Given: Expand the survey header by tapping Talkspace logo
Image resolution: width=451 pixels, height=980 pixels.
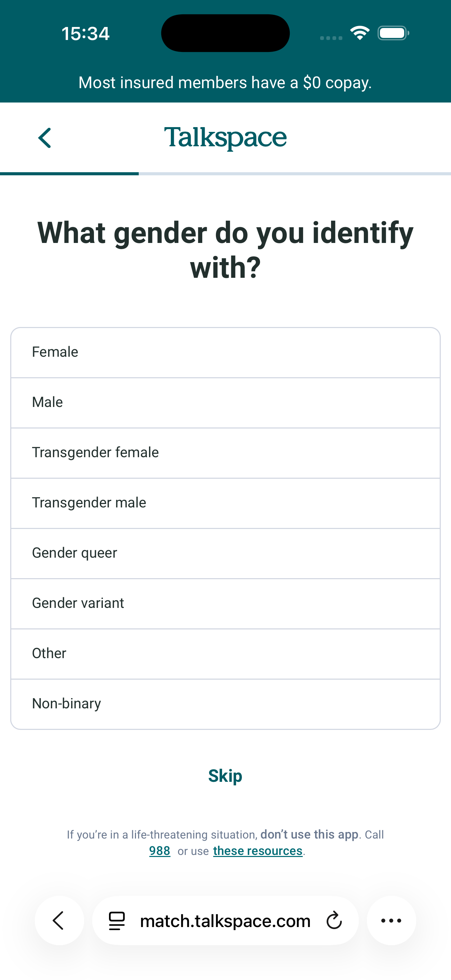Looking at the screenshot, I should pos(225,138).
